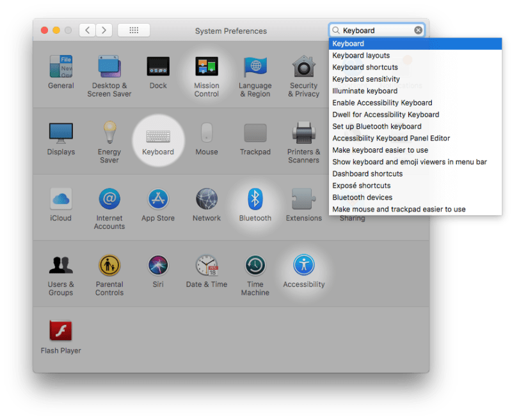The height and width of the screenshot is (420, 512).
Task: Click the back navigation arrow
Action: (87, 30)
